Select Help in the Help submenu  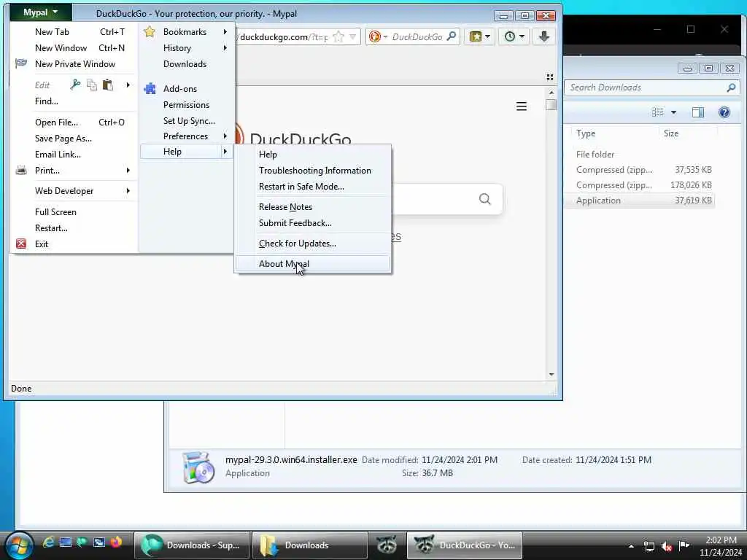point(268,155)
